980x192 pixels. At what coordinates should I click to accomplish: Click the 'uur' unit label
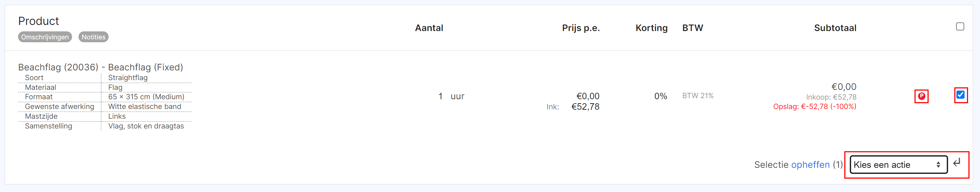pyautogui.click(x=457, y=96)
